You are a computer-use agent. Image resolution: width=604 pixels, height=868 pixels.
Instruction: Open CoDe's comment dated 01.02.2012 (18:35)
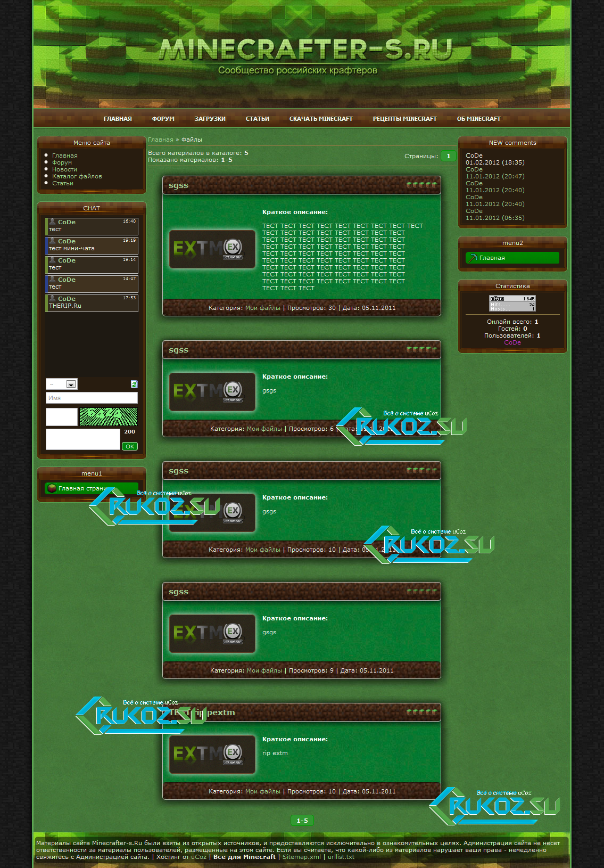[495, 159]
